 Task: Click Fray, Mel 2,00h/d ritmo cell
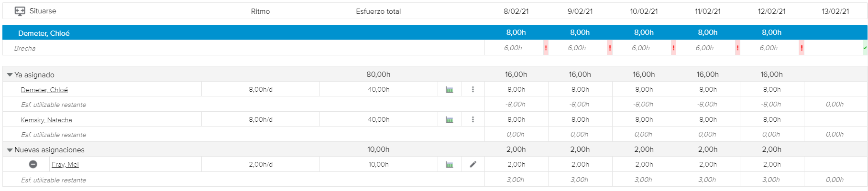(261, 165)
